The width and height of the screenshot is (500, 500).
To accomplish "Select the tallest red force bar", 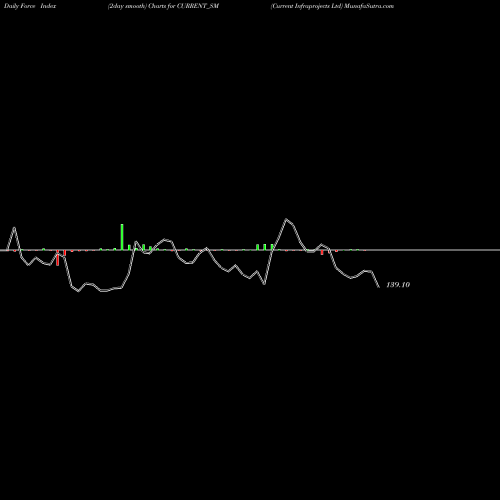I will tap(58, 258).
